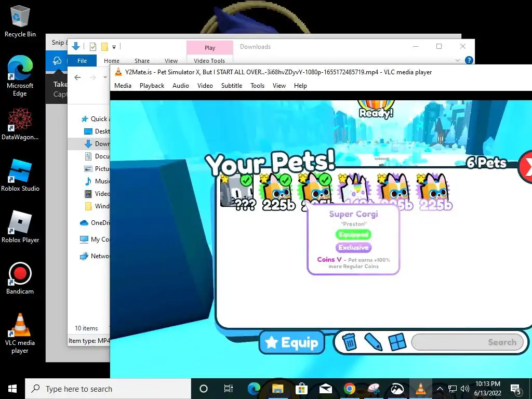Click the taskbar search box
Image resolution: width=532 pixels, height=399 pixels.
[108, 389]
